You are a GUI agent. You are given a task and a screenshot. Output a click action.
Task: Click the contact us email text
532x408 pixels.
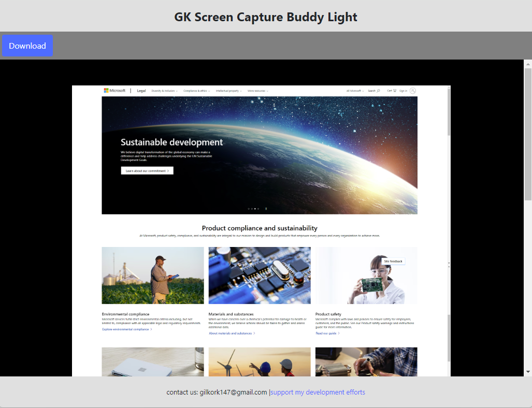217,392
